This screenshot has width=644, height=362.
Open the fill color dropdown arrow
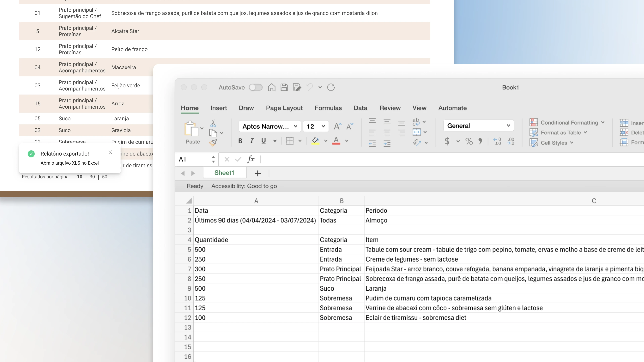click(326, 141)
